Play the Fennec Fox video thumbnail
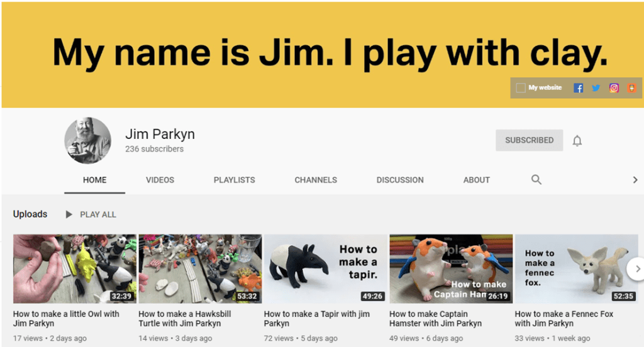Image resolution: width=644 pixels, height=347 pixels. coord(575,269)
